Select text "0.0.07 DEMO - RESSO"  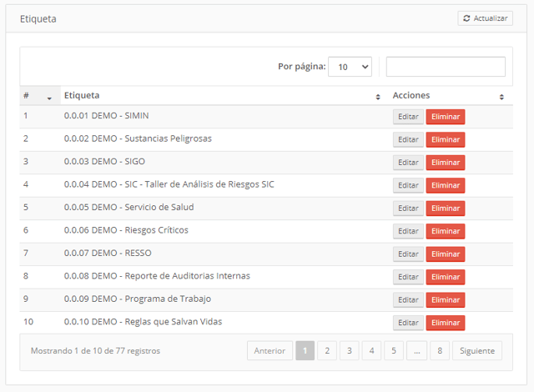click(x=108, y=253)
